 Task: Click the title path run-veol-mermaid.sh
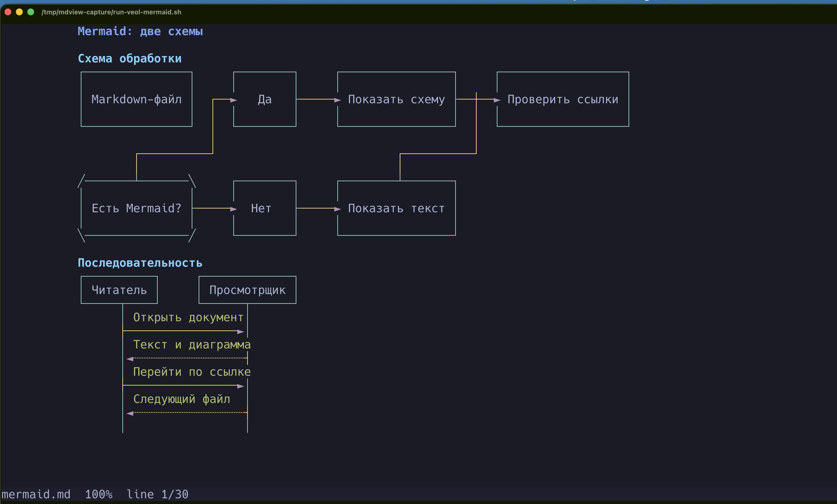tap(111, 12)
